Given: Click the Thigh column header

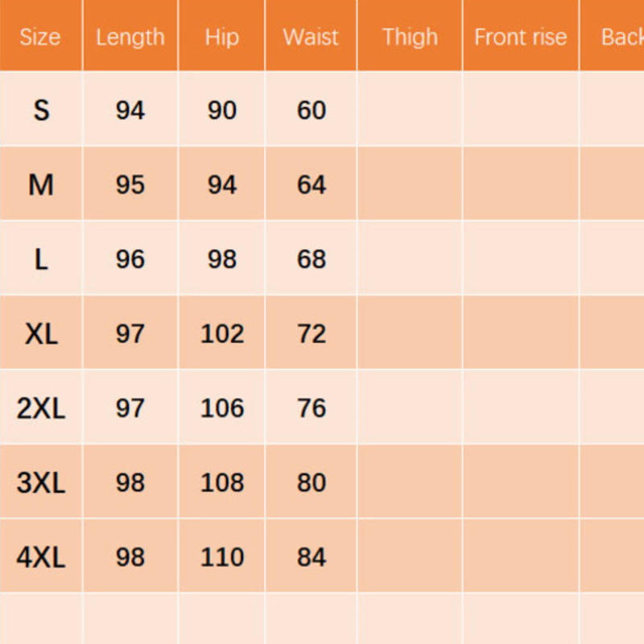Looking at the screenshot, I should click(410, 37).
